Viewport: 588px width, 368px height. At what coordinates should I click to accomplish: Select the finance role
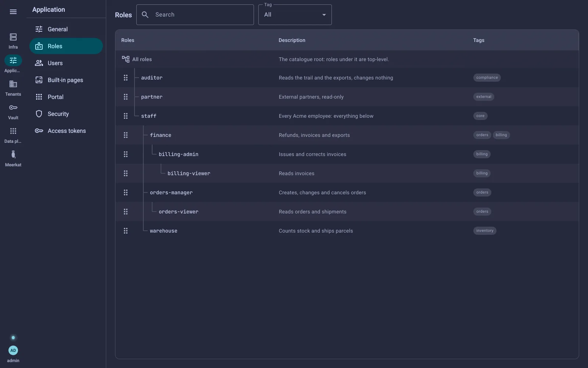pyautogui.click(x=161, y=135)
